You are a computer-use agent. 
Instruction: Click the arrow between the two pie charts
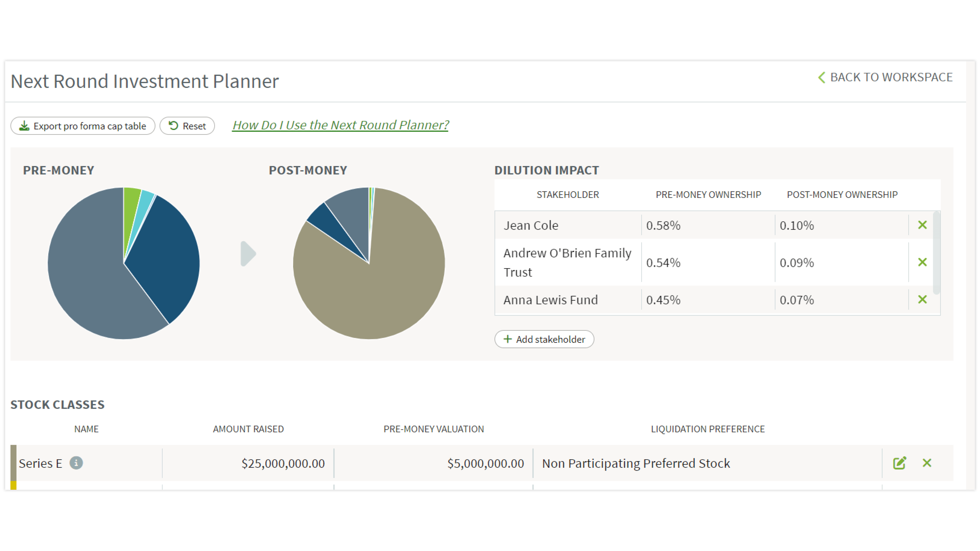(x=248, y=255)
